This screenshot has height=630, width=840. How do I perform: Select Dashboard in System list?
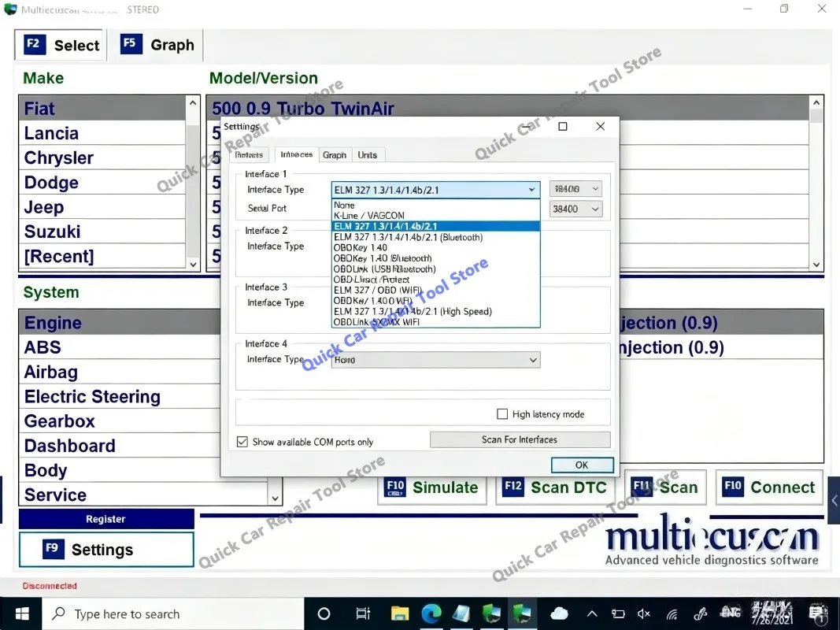(x=120, y=446)
